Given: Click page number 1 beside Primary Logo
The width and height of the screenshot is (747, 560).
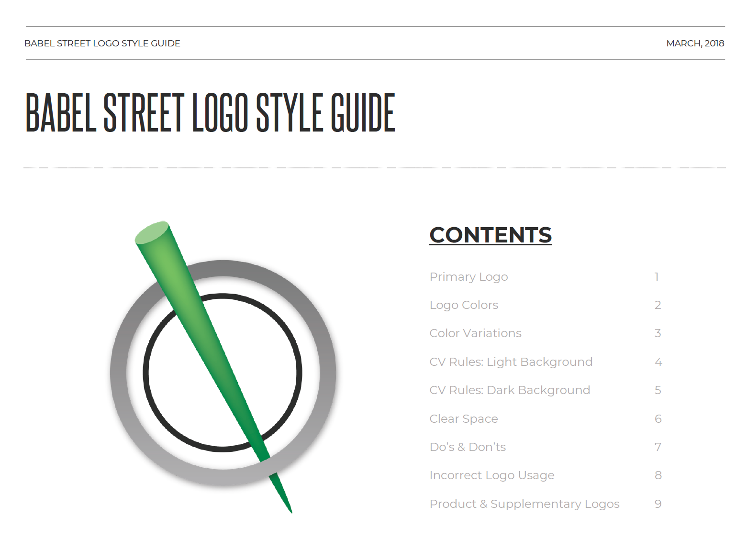Looking at the screenshot, I should [x=657, y=277].
